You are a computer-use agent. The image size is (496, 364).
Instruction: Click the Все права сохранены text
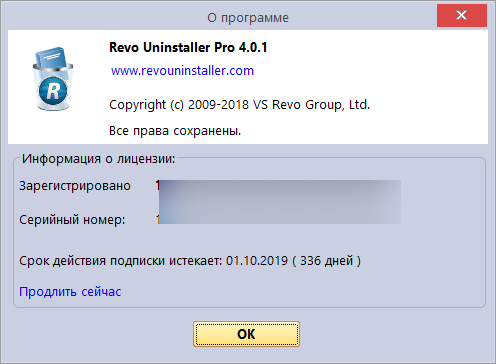[175, 131]
